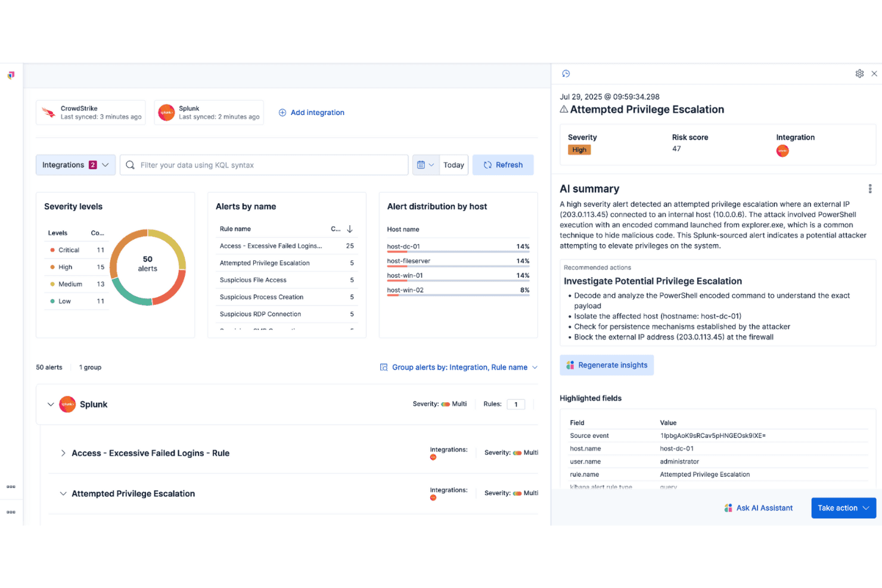
Task: Close the alert details flyout
Action: pyautogui.click(x=874, y=74)
